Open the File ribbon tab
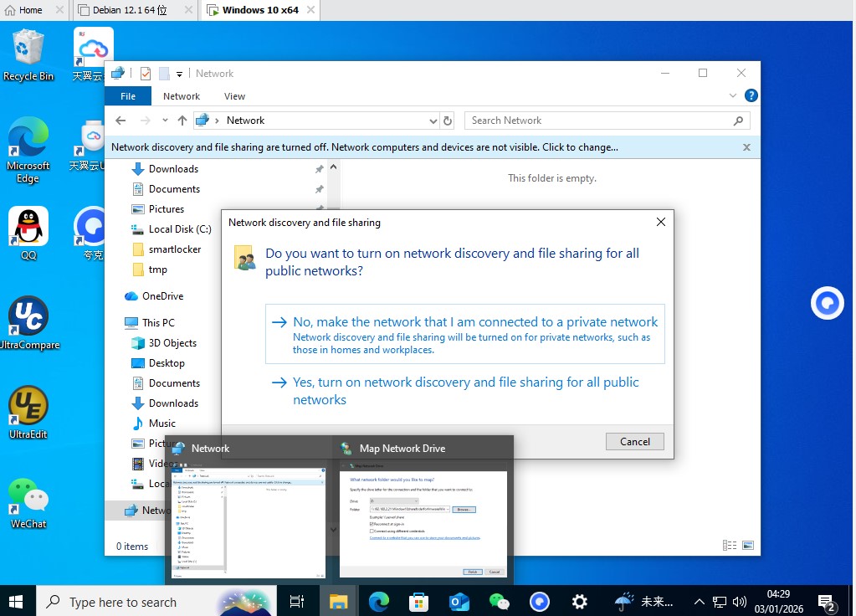This screenshot has width=856, height=616. point(128,96)
